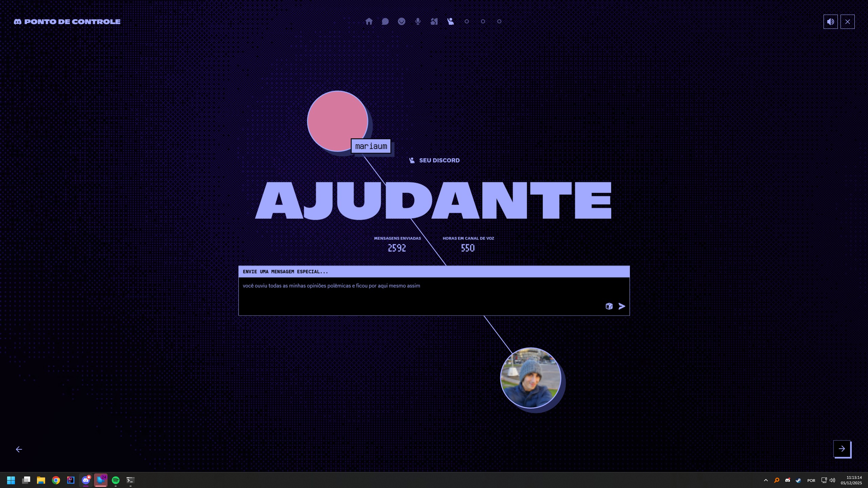
Task: Select the chat bubble messages section
Action: point(385,21)
